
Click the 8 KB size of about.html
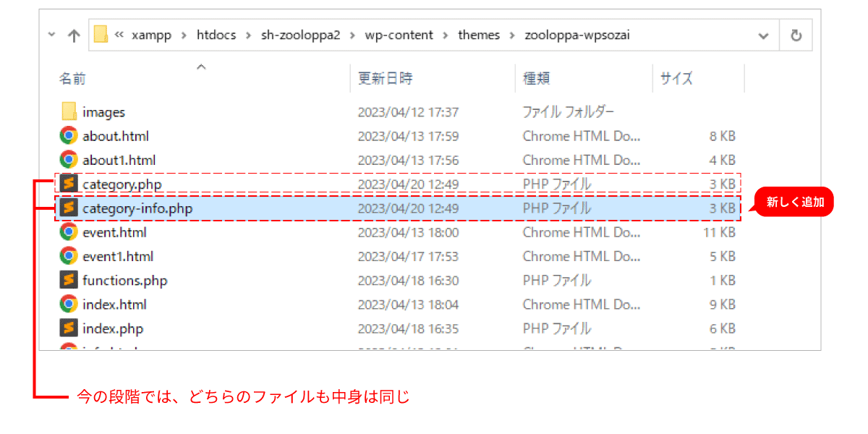coord(723,136)
